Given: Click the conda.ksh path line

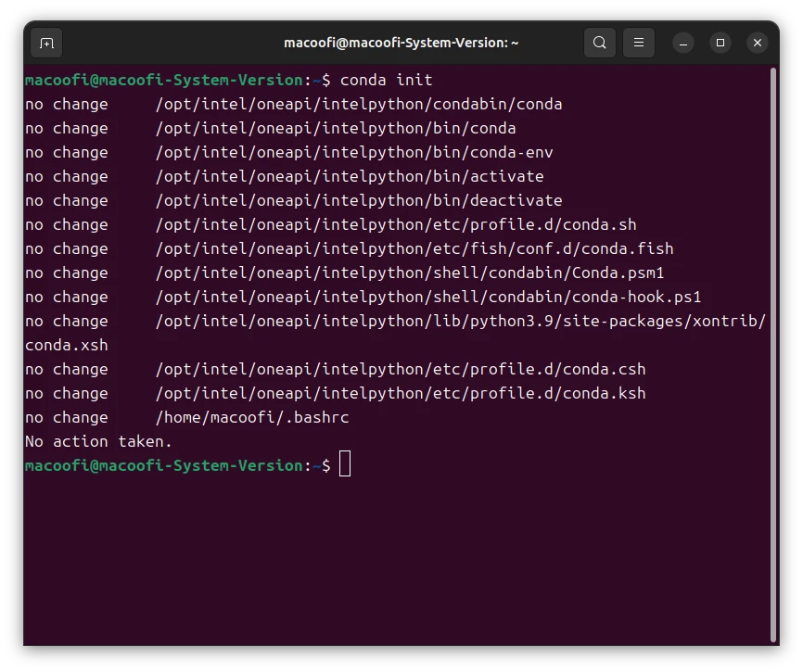Looking at the screenshot, I should click(x=400, y=393).
